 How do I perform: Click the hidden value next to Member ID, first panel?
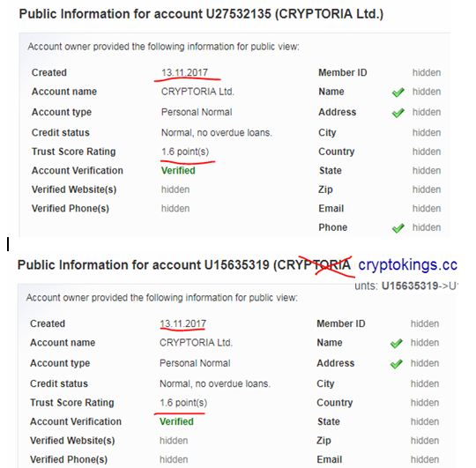[x=427, y=73]
